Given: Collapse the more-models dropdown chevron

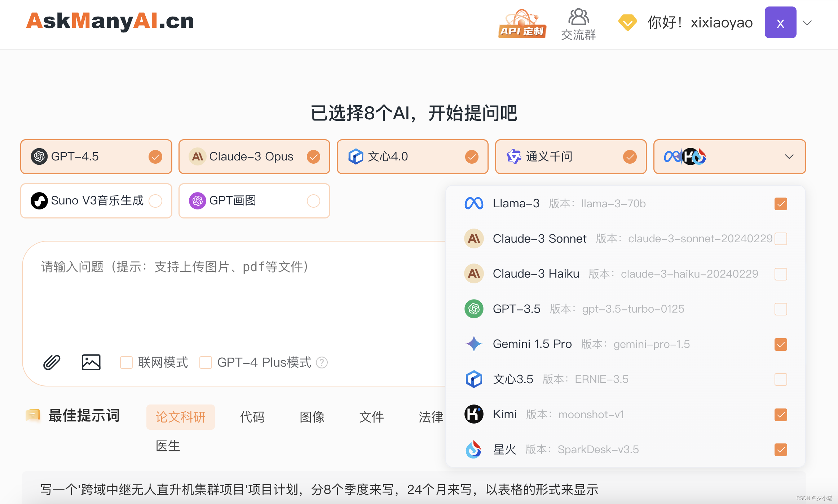Looking at the screenshot, I should (x=789, y=156).
